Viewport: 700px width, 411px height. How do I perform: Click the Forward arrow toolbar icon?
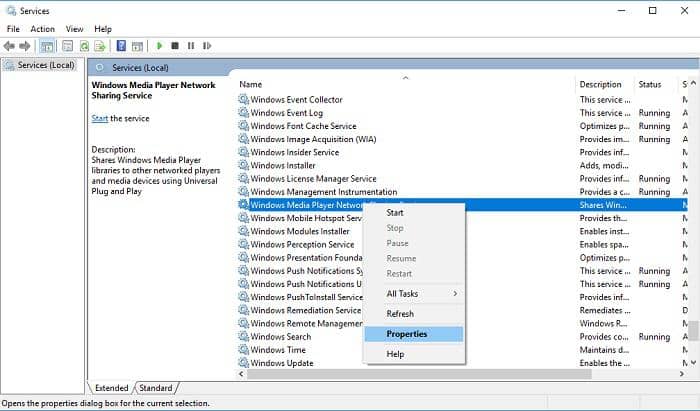pyautogui.click(x=25, y=46)
